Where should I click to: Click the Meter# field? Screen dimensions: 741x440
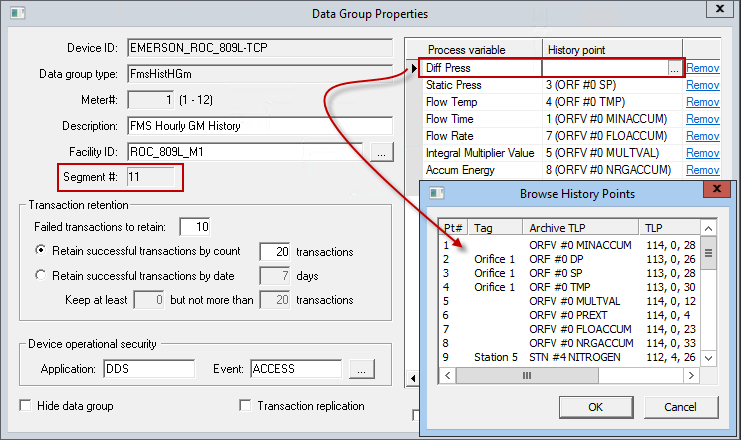[x=151, y=100]
